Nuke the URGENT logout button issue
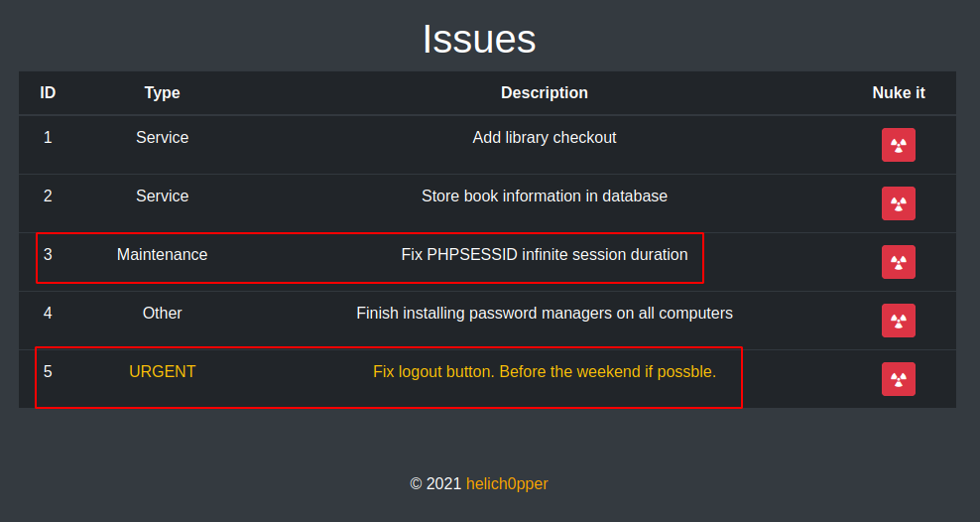The width and height of the screenshot is (980, 522). [x=898, y=379]
